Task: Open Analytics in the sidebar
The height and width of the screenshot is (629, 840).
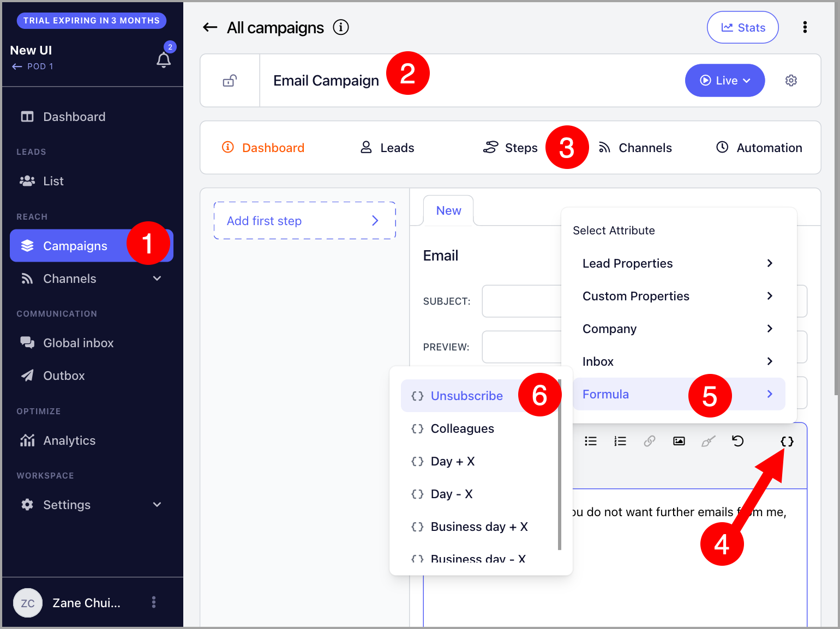Action: click(92, 440)
